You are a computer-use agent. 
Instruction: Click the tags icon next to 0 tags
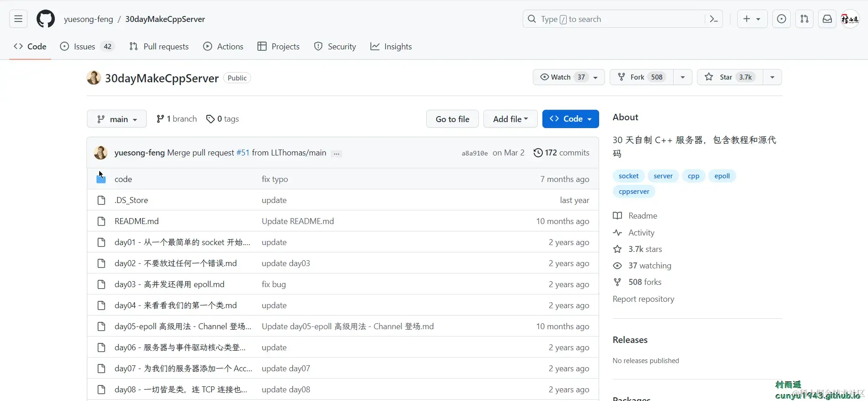[210, 119]
